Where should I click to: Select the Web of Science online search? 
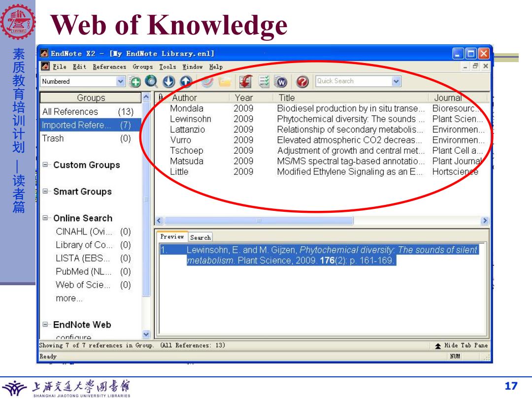coord(93,285)
